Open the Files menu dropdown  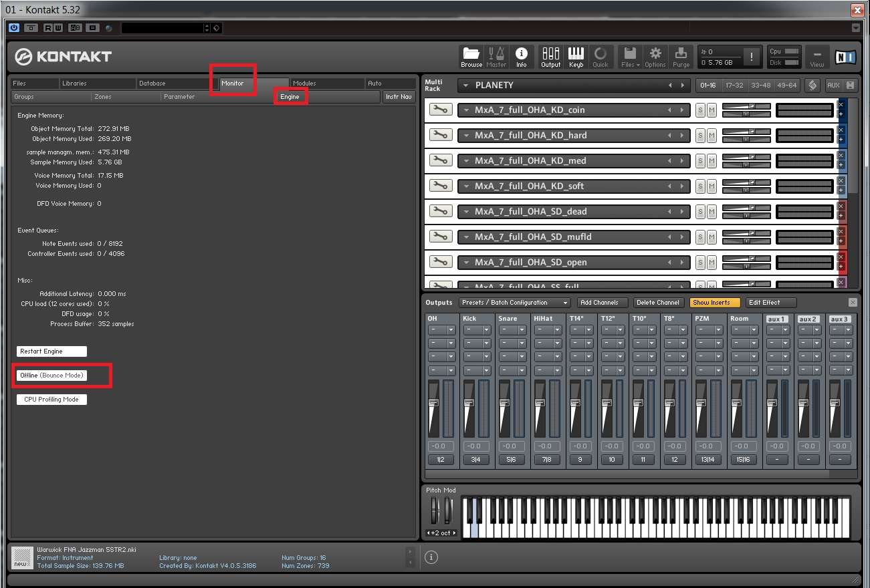click(x=630, y=56)
